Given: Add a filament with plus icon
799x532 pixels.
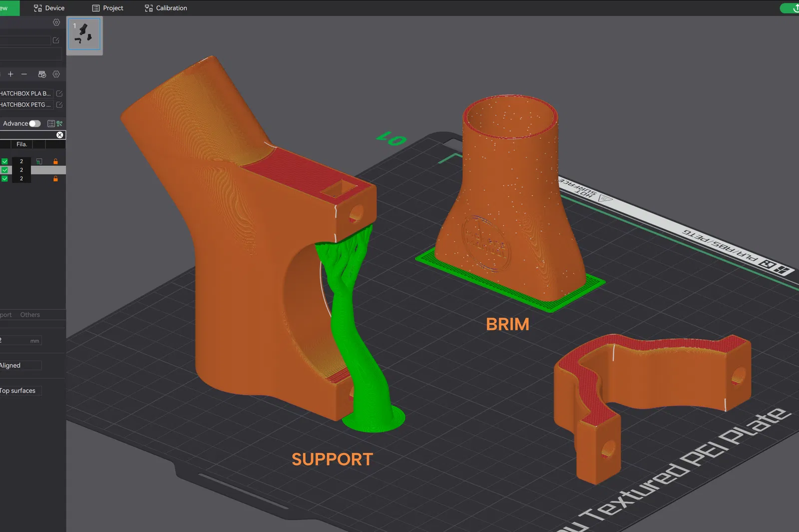Looking at the screenshot, I should [10, 74].
